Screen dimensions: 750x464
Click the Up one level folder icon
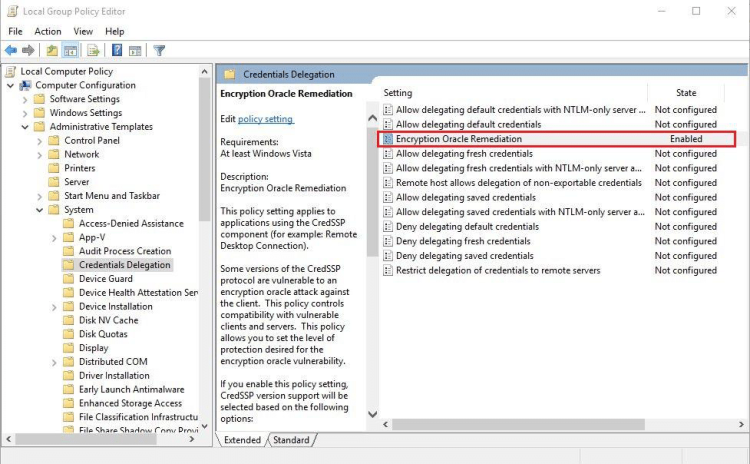coord(52,50)
